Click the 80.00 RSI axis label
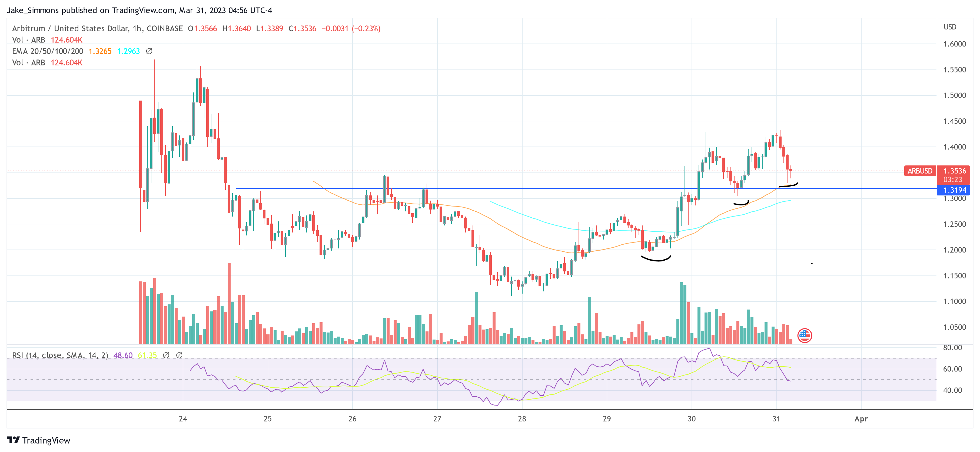The height and width of the screenshot is (452, 980). [953, 348]
